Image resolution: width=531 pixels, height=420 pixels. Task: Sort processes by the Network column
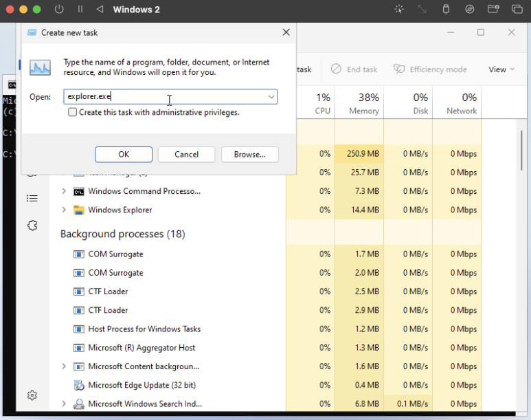click(457, 103)
